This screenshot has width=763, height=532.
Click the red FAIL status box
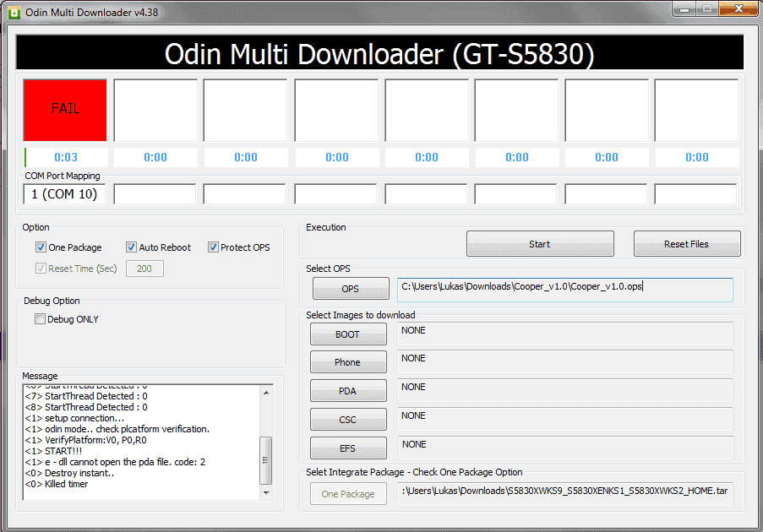click(65, 110)
